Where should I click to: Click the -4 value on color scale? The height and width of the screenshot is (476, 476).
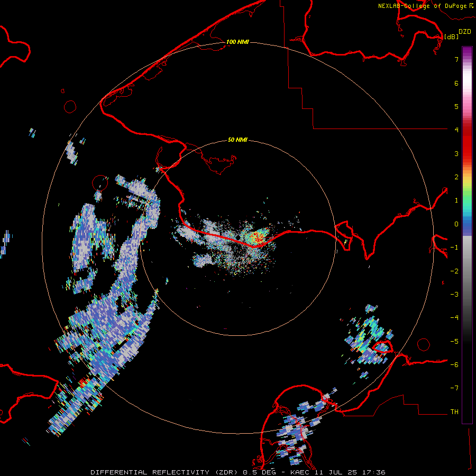pyautogui.click(x=454, y=318)
